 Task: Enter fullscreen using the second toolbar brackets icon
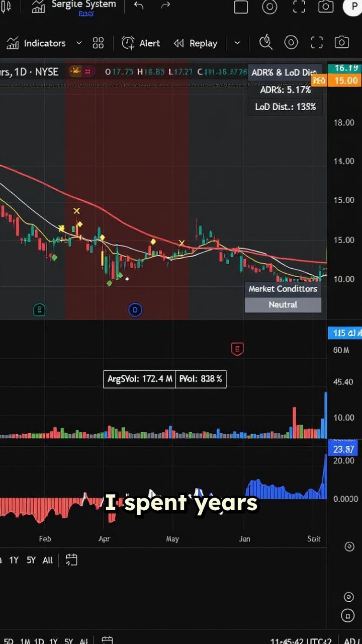pyautogui.click(x=317, y=43)
